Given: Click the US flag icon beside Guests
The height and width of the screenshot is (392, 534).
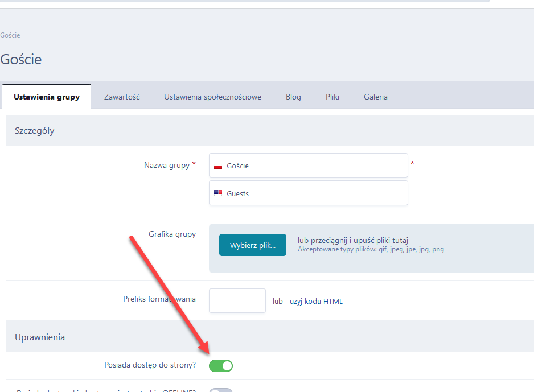Looking at the screenshot, I should 218,194.
